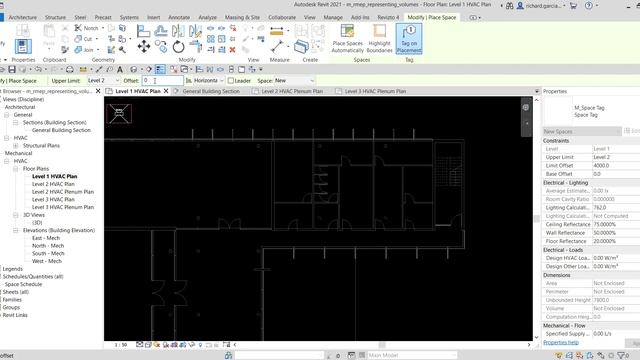Click the Notch geometry tool

(87, 28)
